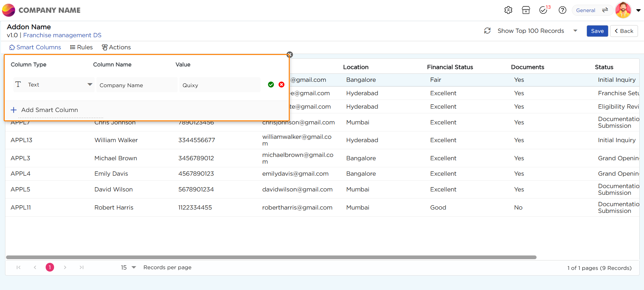The height and width of the screenshot is (290, 644).
Task: Open the settings gear icon
Action: (x=508, y=10)
